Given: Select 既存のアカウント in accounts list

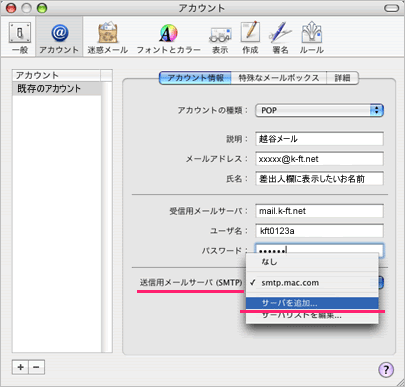Looking at the screenshot, I should point(57,89).
